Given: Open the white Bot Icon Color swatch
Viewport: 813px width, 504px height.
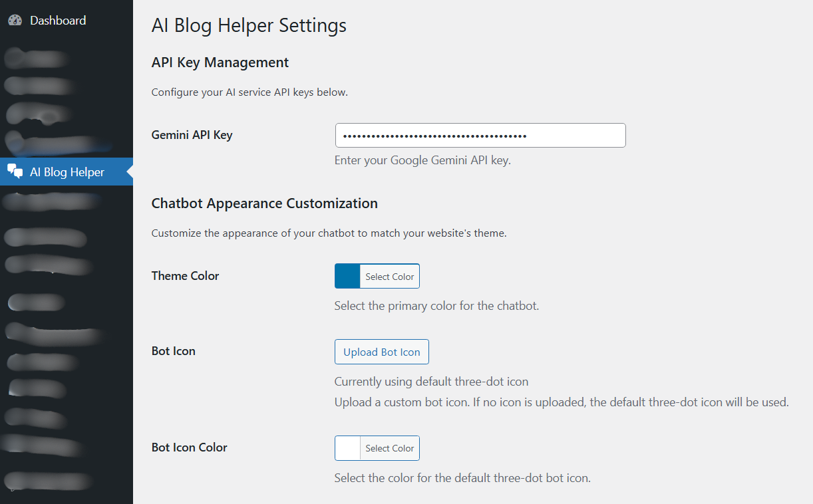Looking at the screenshot, I should [347, 448].
